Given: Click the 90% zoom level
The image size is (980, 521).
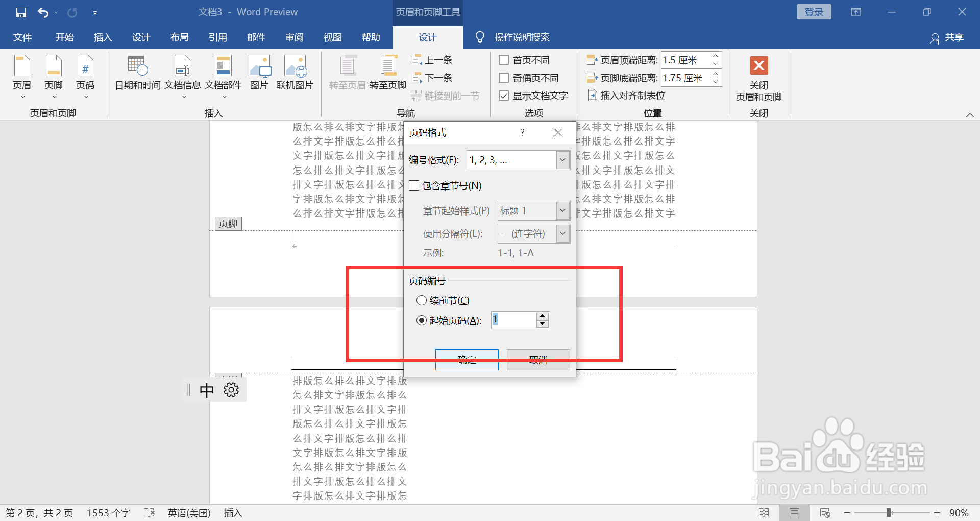Looking at the screenshot, I should click(959, 513).
